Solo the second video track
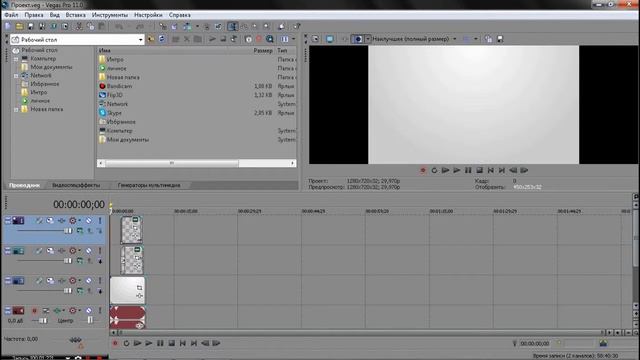Image resolution: width=640 pixels, height=360 pixels. 100,251
